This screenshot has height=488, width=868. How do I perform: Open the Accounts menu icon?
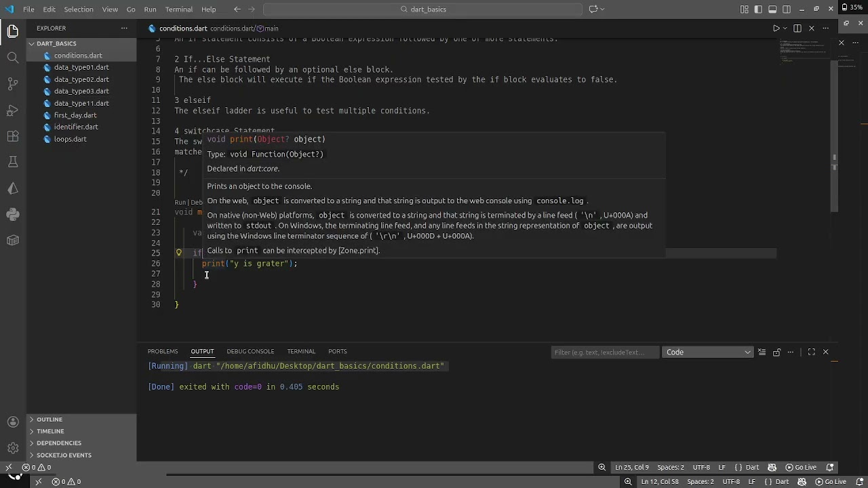(13, 422)
